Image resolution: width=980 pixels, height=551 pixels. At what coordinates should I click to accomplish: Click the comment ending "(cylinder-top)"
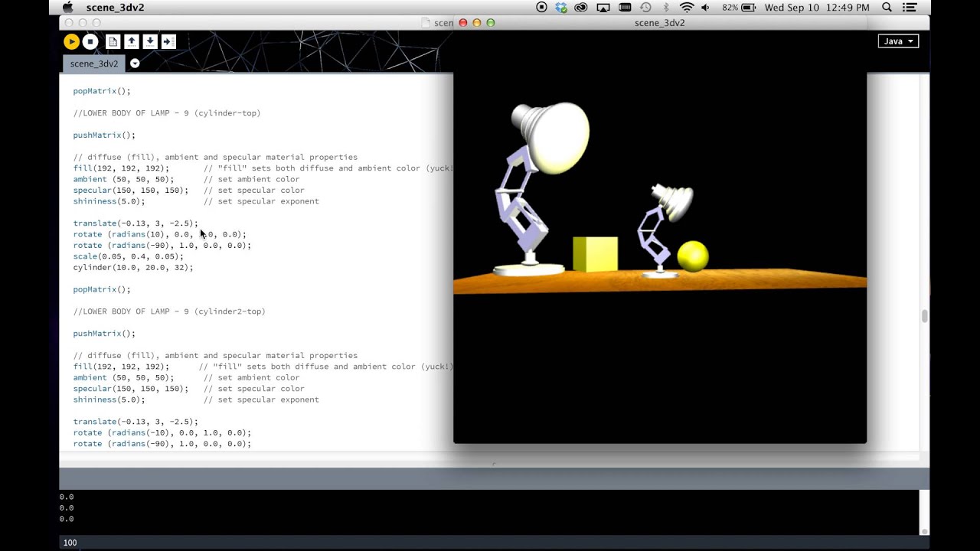tap(167, 113)
